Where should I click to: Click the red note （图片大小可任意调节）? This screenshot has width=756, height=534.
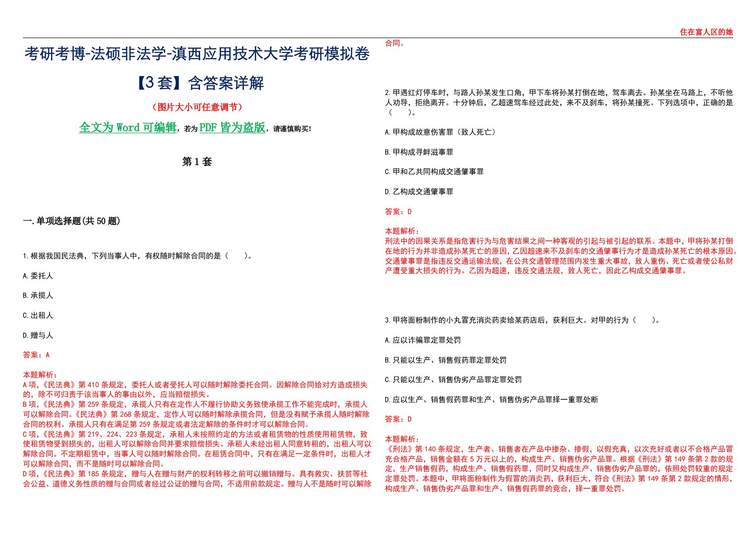pyautogui.click(x=197, y=108)
